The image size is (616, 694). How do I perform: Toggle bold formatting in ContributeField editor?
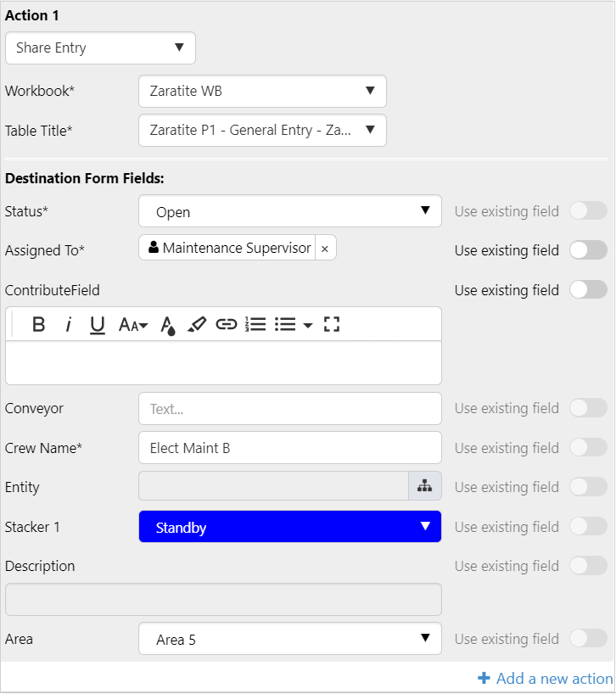coord(38,324)
